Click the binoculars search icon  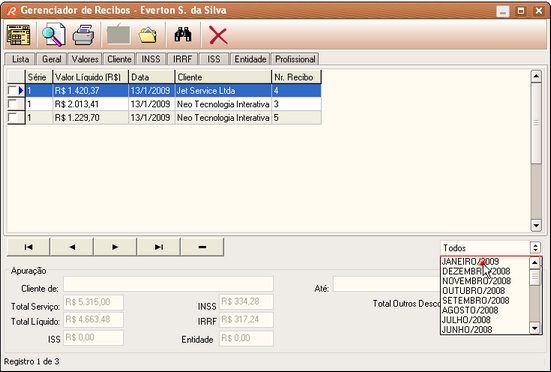(183, 35)
